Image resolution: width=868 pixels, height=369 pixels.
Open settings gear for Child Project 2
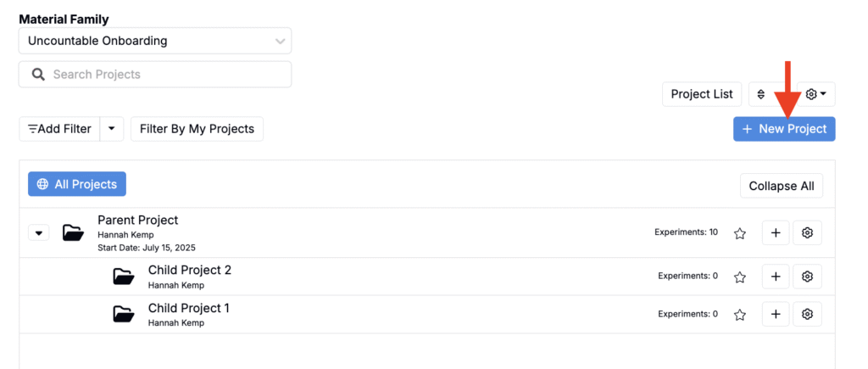[x=807, y=277]
